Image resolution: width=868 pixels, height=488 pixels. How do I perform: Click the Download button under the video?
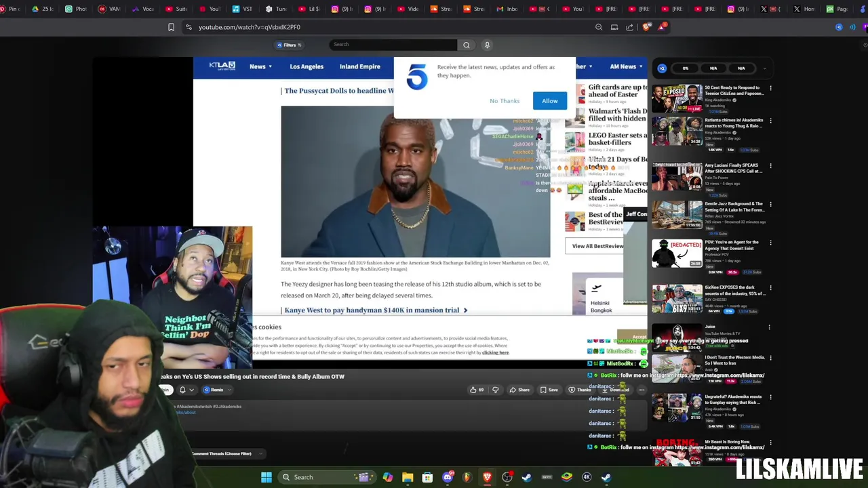pos(616,390)
